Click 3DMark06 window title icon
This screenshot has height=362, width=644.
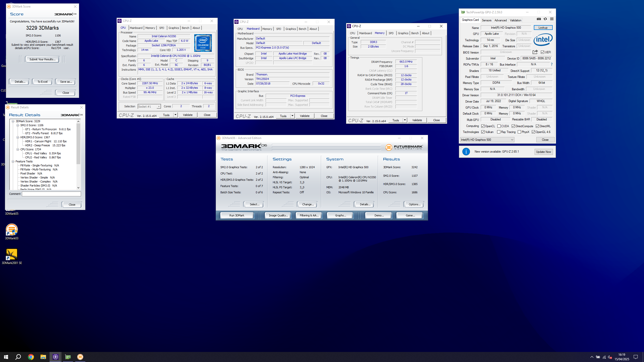(219, 138)
